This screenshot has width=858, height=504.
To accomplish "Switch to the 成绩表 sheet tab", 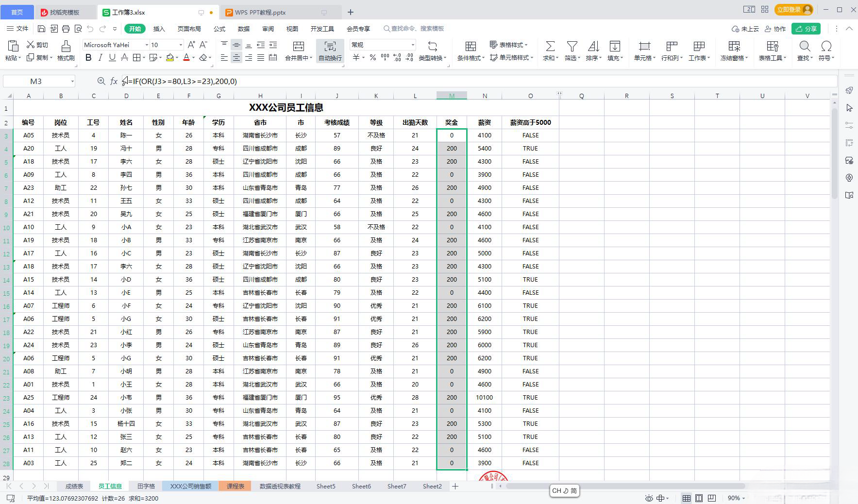I will 74,486.
